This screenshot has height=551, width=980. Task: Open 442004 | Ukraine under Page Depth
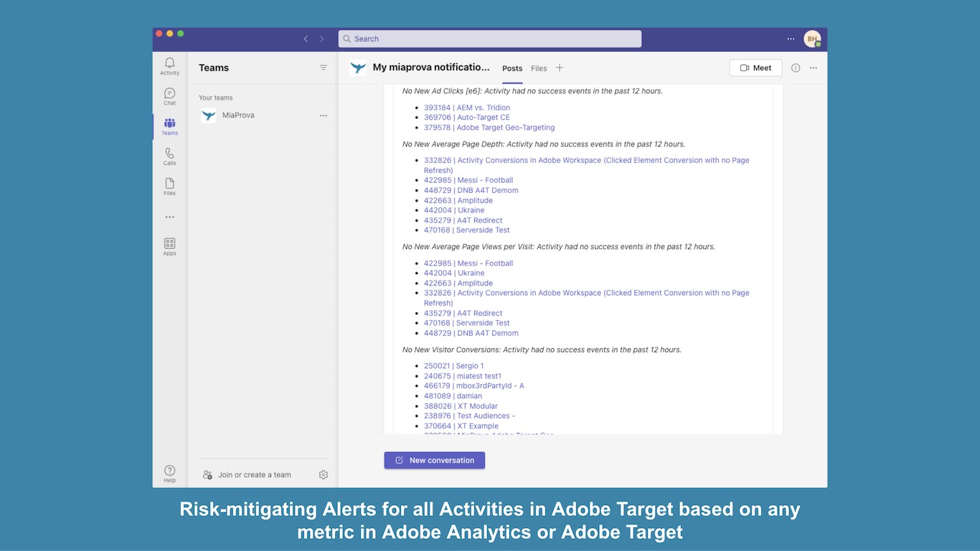[x=454, y=210]
